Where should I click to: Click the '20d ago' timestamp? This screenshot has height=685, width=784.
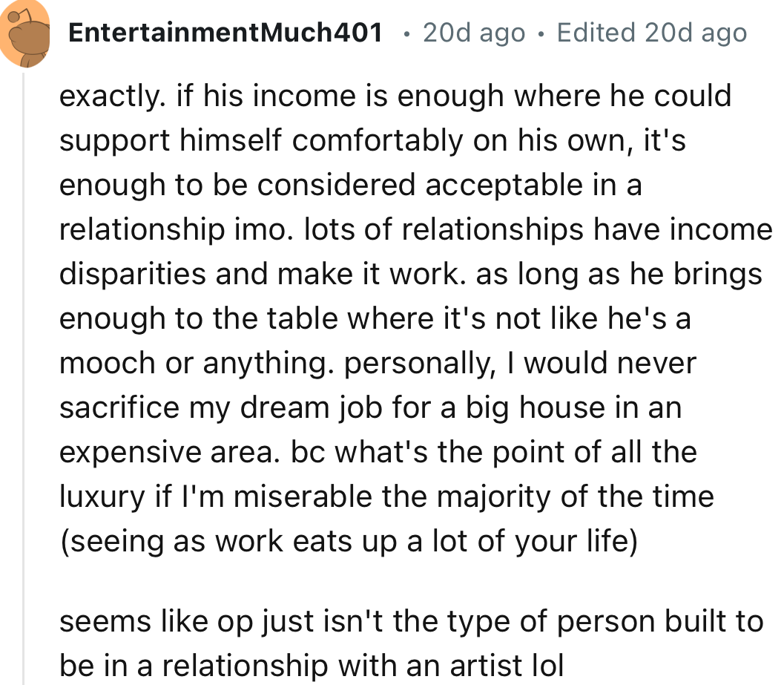tap(473, 32)
